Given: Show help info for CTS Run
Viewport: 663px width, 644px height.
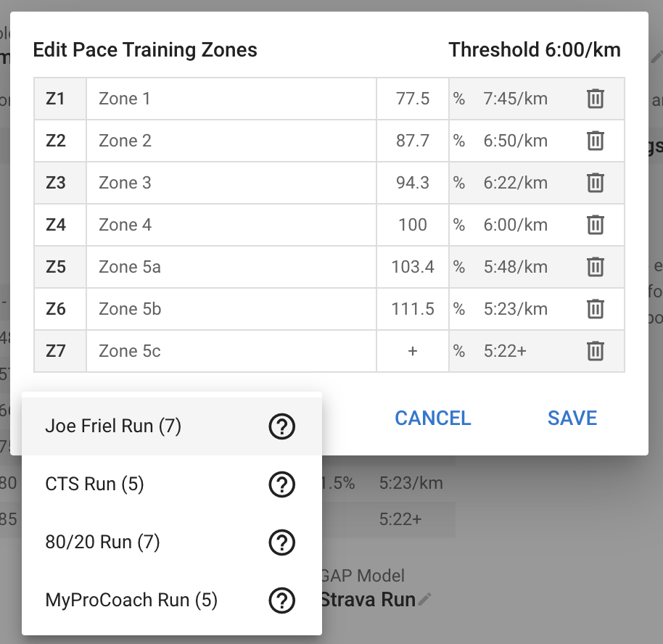Looking at the screenshot, I should point(282,484).
